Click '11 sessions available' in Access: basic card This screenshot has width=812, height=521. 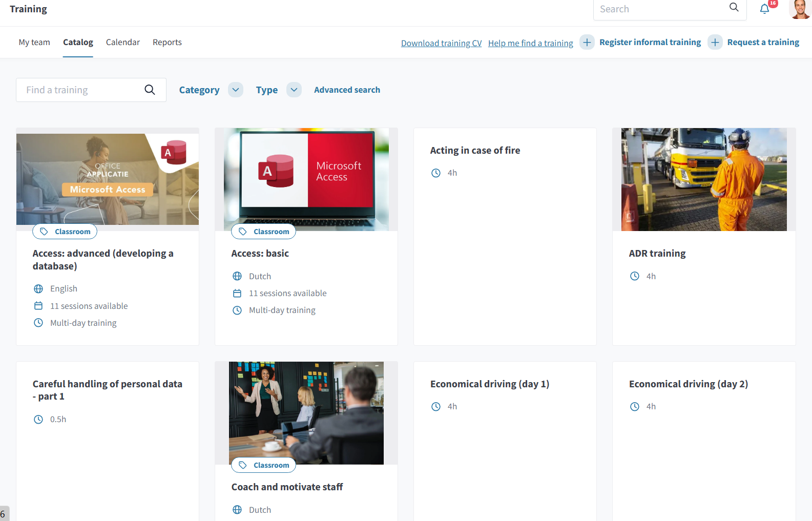tap(288, 293)
